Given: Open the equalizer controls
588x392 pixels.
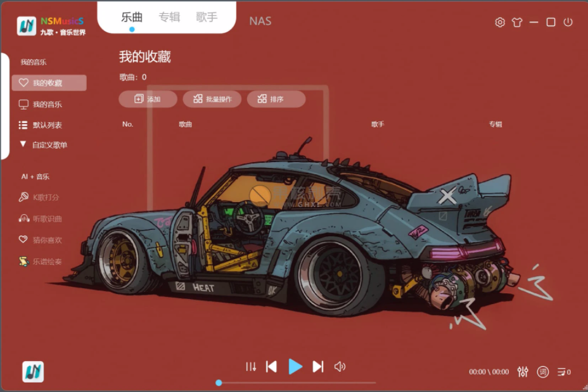Looking at the screenshot, I should 523,372.
